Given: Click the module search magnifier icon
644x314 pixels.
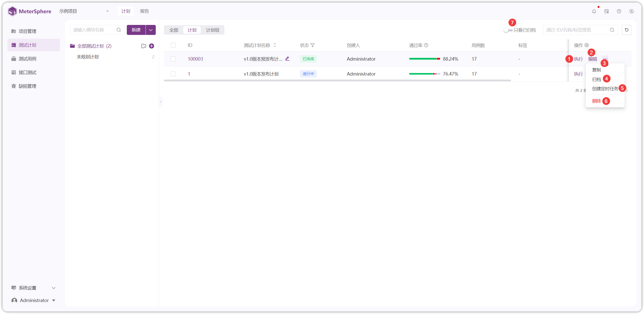Looking at the screenshot, I should (x=119, y=30).
